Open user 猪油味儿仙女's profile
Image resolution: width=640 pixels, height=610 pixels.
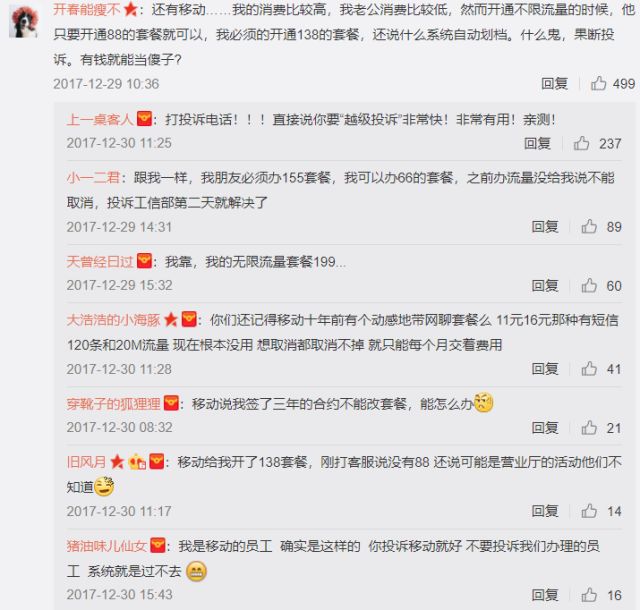106,546
